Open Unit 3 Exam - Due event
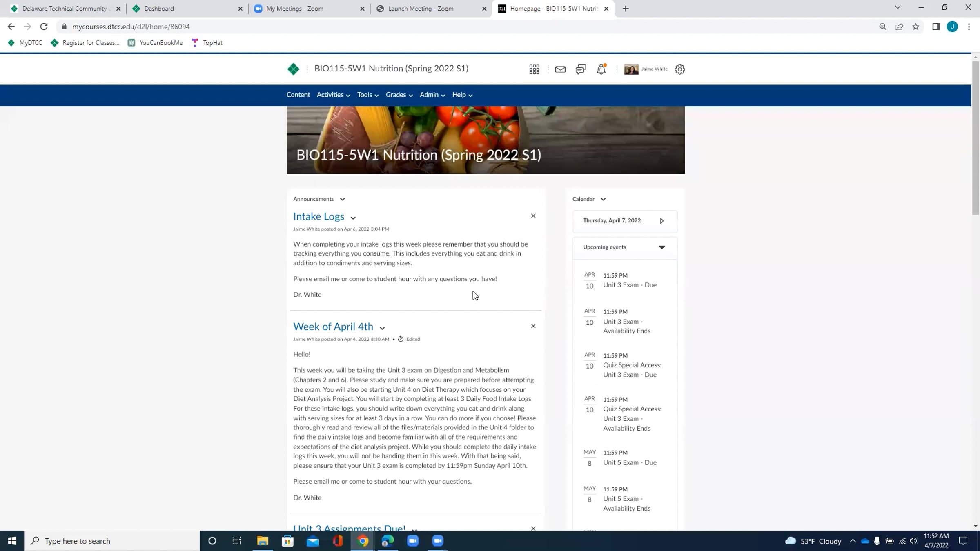This screenshot has height=551, width=980. (x=630, y=285)
